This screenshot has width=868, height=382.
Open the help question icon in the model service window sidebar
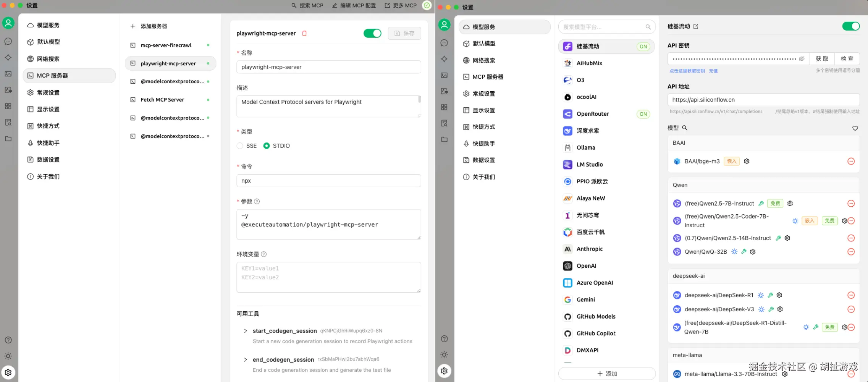click(x=444, y=339)
